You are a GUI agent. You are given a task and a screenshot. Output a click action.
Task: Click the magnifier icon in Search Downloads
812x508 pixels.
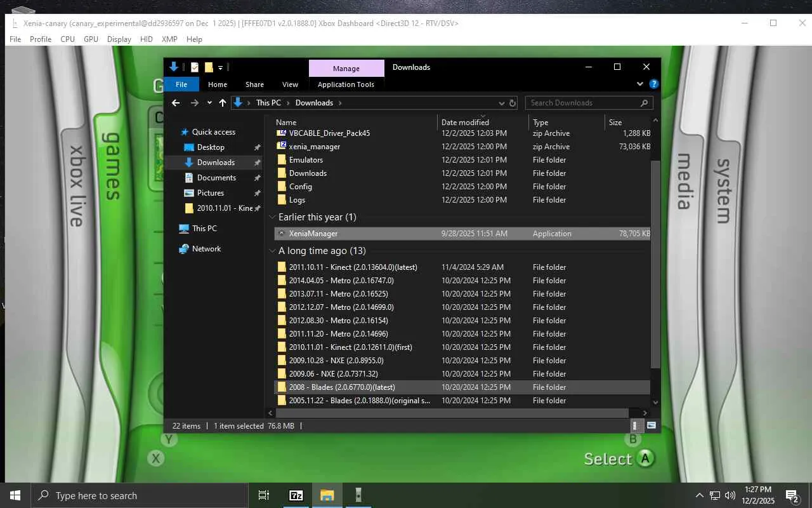pos(645,103)
